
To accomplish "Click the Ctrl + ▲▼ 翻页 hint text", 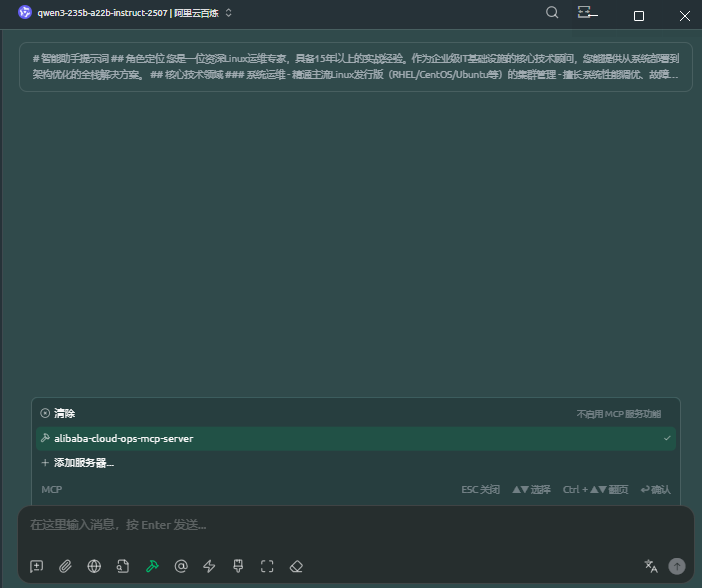I will (x=595, y=489).
